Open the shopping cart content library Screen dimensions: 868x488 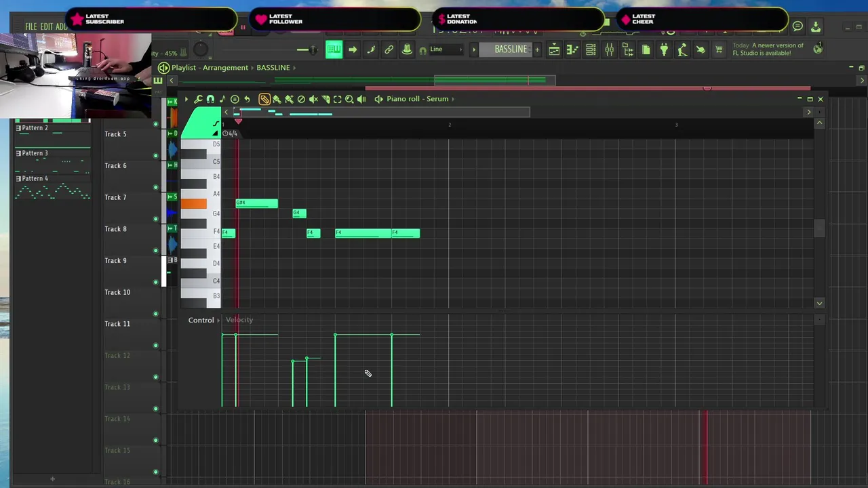tap(719, 49)
